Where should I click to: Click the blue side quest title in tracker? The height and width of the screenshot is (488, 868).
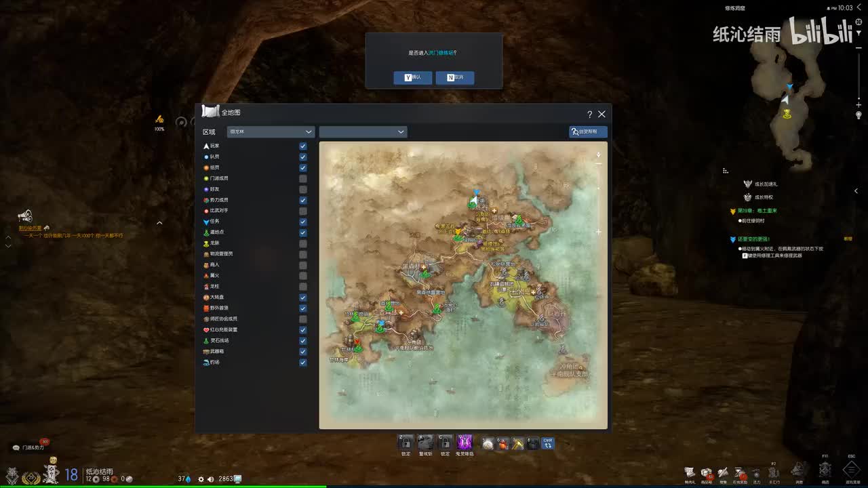[x=753, y=239]
